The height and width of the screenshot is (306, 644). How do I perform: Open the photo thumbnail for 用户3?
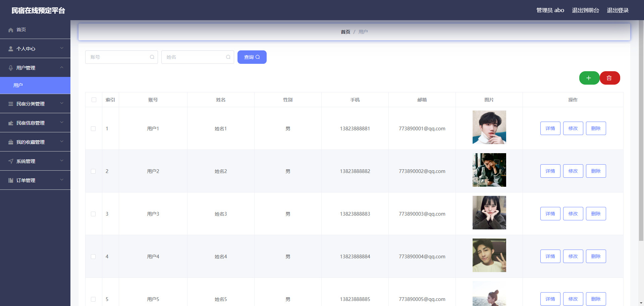pyautogui.click(x=489, y=213)
